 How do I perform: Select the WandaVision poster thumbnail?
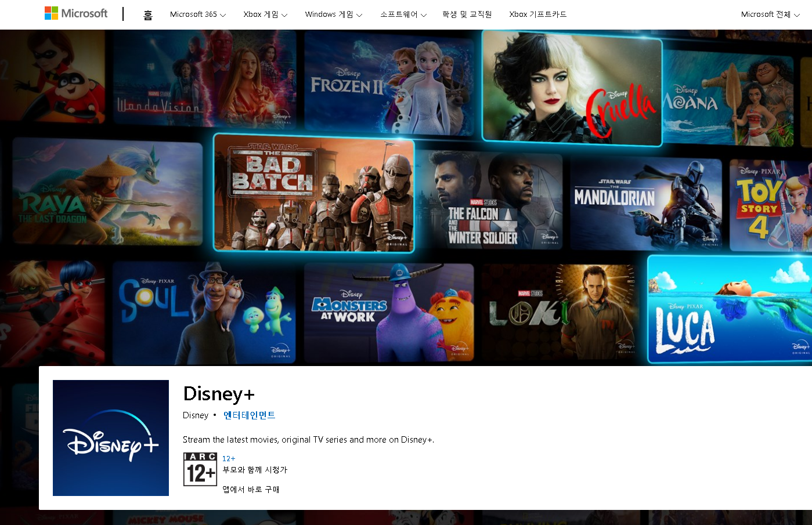point(205,79)
